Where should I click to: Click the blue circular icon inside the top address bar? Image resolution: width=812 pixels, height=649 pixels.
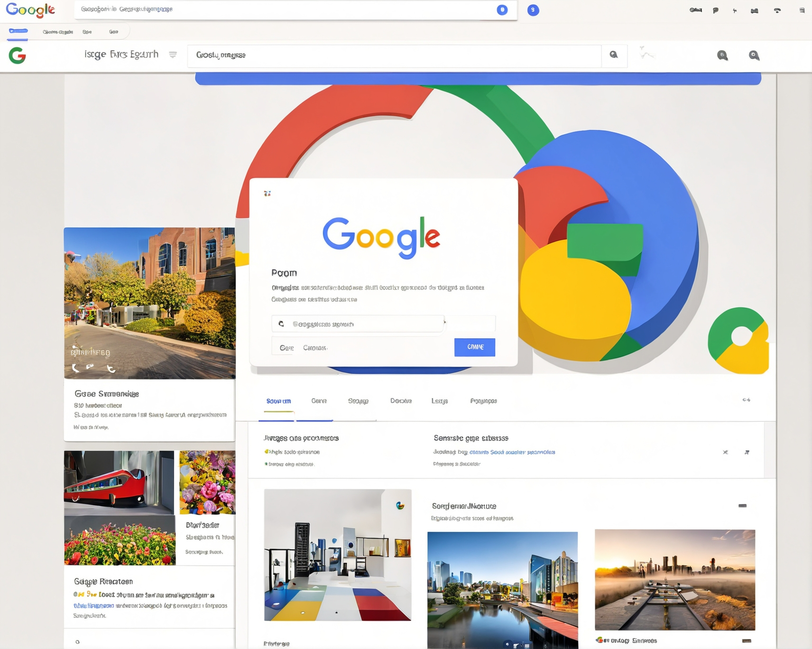[502, 10]
